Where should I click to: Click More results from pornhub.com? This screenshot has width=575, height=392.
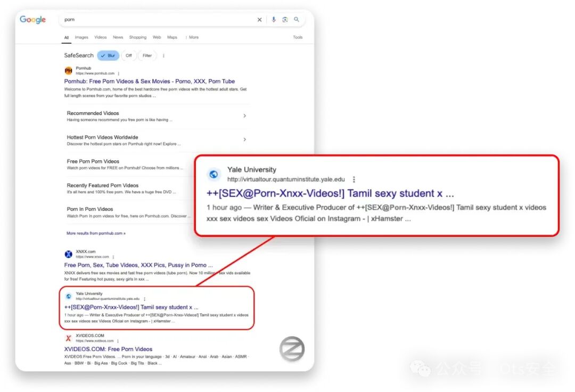pyautogui.click(x=96, y=233)
